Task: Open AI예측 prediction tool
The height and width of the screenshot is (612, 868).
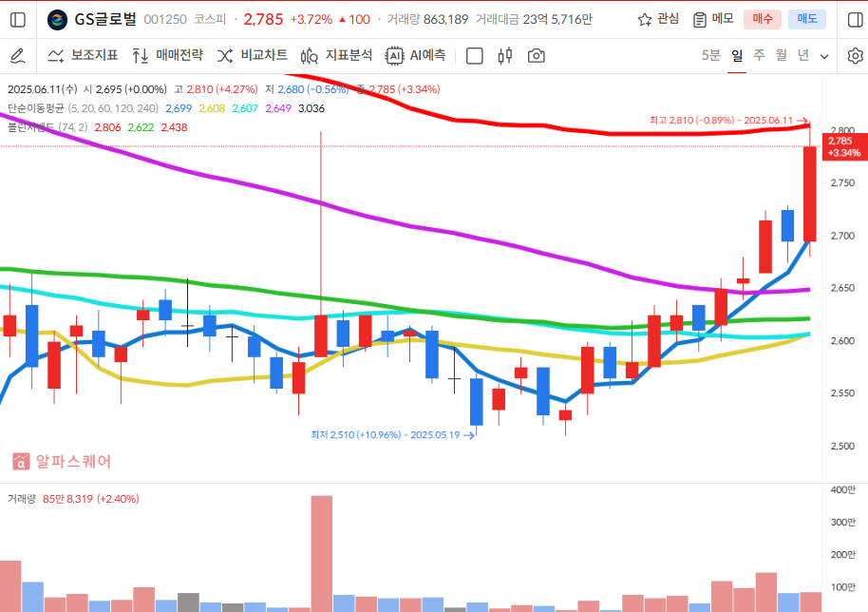Action: point(416,55)
